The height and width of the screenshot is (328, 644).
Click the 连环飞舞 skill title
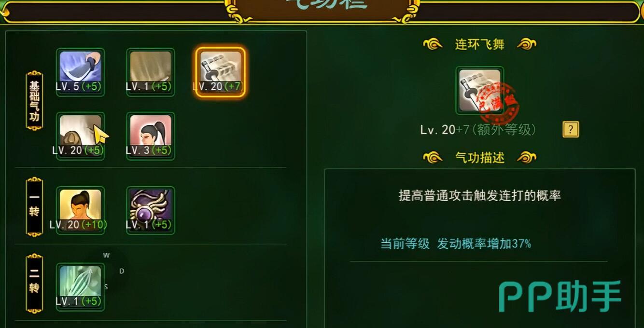coord(480,44)
